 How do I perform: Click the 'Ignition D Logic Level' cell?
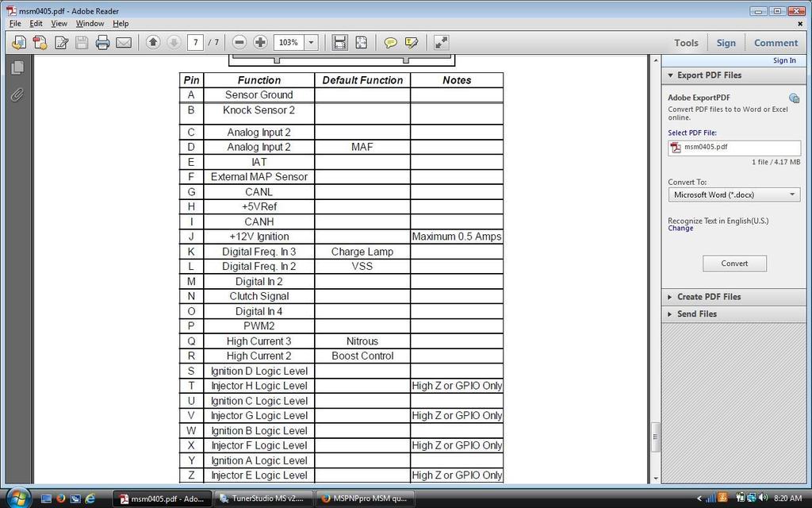(259, 371)
